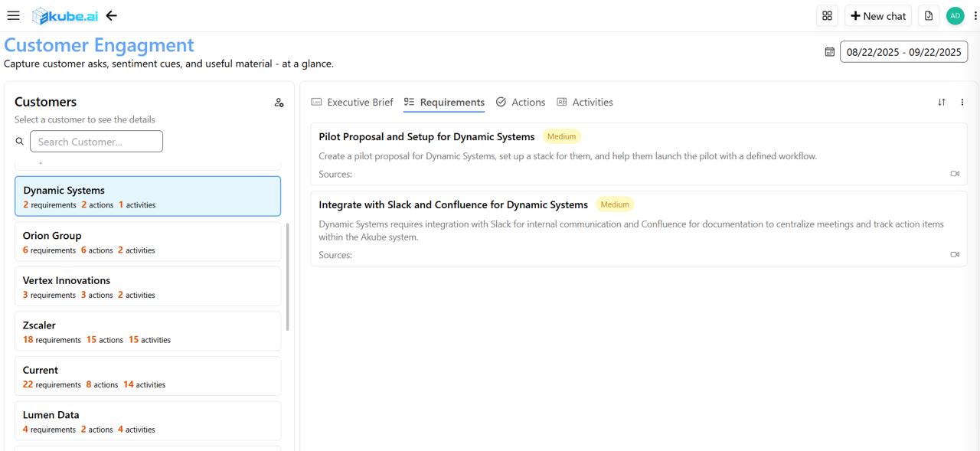The width and height of the screenshot is (980, 451).
Task: Open the Activities tab
Action: (585, 102)
